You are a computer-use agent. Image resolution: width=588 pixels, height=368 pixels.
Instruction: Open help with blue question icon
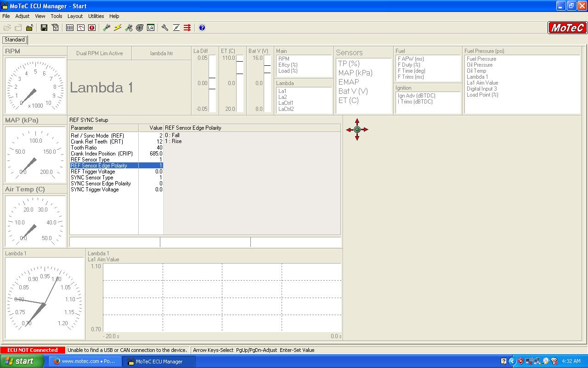(202, 28)
